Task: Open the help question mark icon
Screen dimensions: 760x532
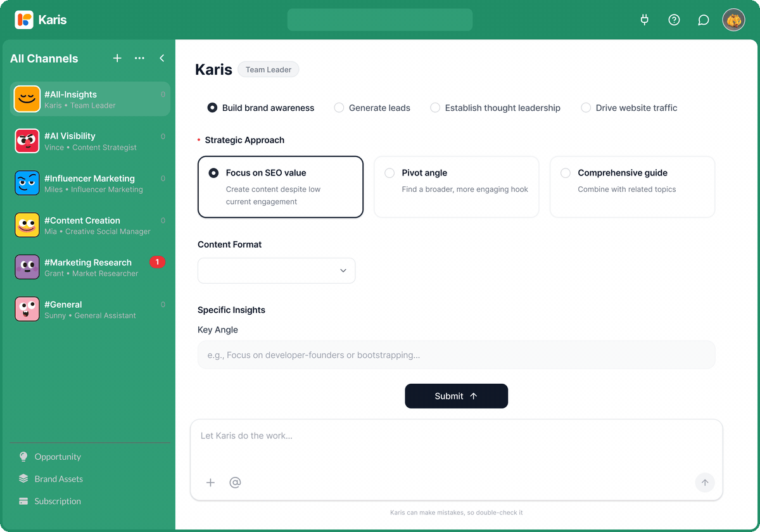Action: click(x=674, y=20)
